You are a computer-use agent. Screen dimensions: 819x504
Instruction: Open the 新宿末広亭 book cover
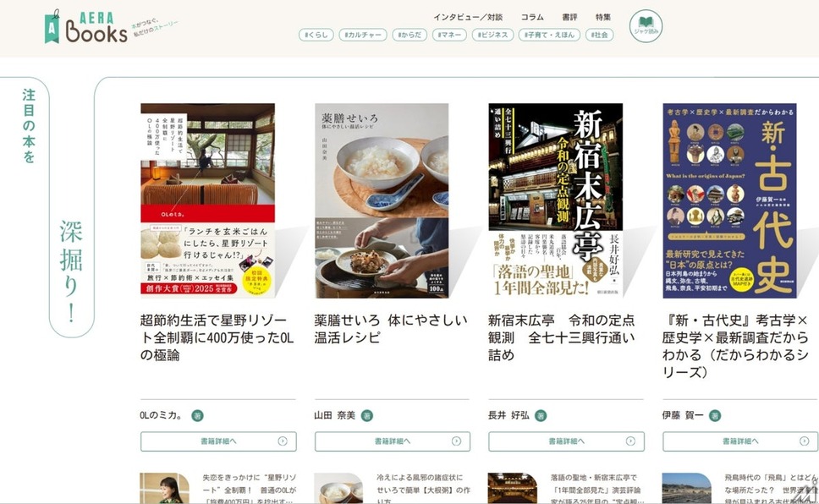pos(555,200)
